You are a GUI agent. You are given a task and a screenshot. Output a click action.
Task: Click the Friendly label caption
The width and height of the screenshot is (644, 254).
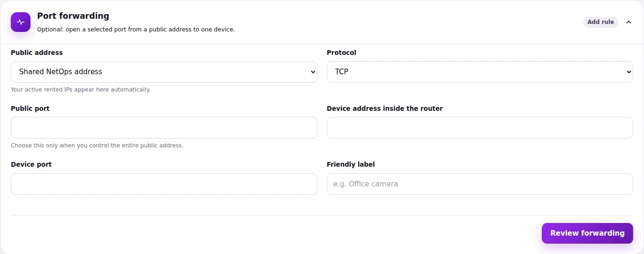click(351, 164)
